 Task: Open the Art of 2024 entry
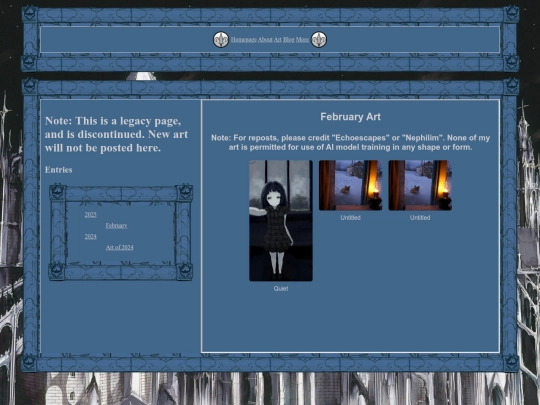(120, 247)
